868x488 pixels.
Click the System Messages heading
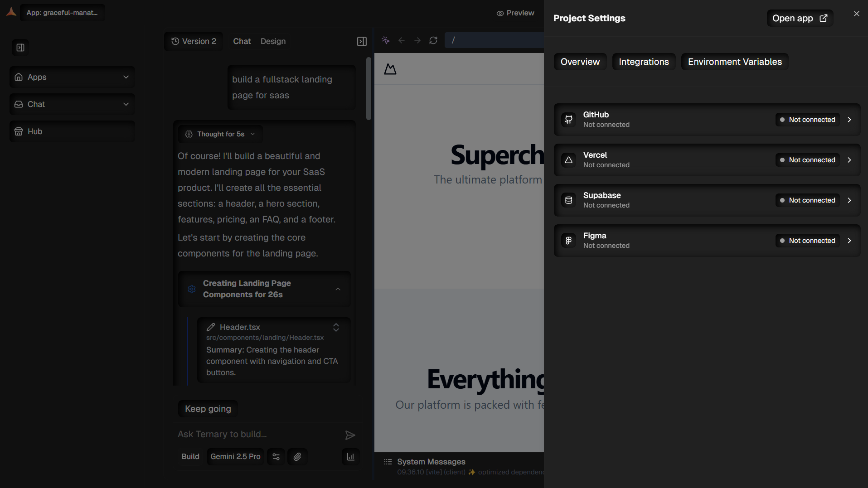(x=431, y=462)
